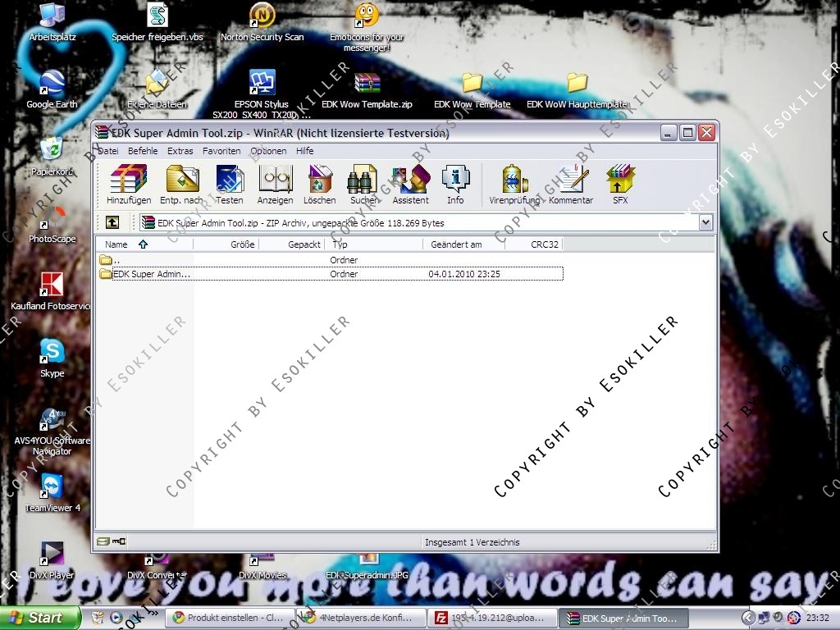
Task: Open the Suchen search tool
Action: pyautogui.click(x=363, y=184)
